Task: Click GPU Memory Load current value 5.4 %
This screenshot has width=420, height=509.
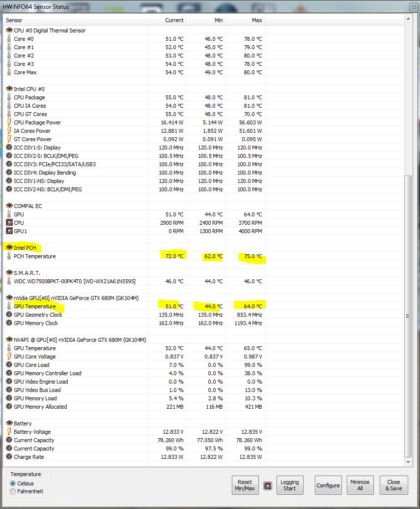Action: [176, 398]
